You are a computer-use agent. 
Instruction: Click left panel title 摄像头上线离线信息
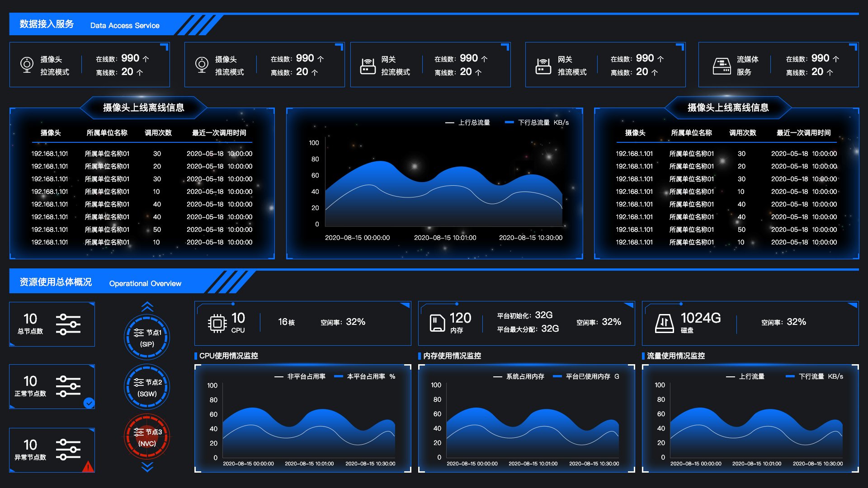coord(144,108)
